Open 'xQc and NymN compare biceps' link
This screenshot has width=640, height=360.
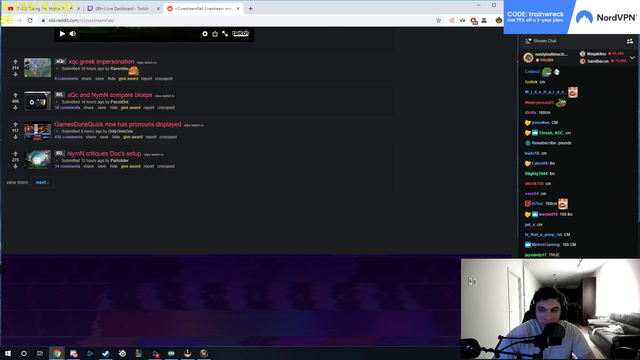(x=110, y=95)
